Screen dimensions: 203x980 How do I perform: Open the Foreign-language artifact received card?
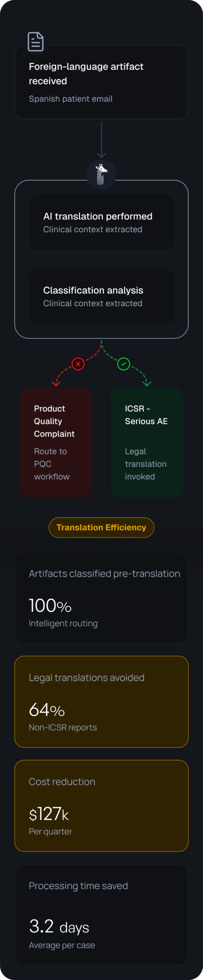pyautogui.click(x=101, y=82)
